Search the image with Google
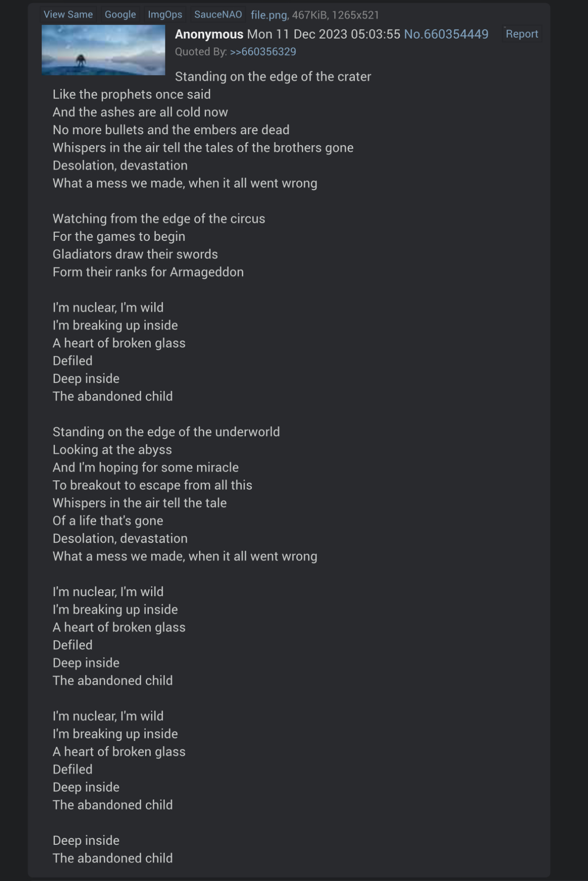The height and width of the screenshot is (881, 588). click(x=120, y=15)
